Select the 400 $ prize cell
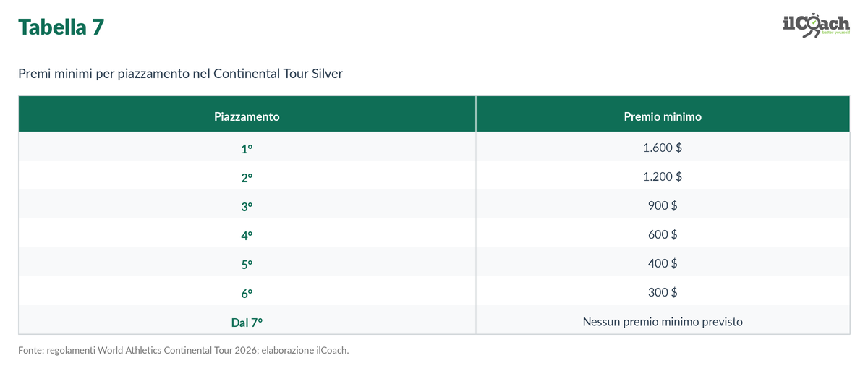 [x=663, y=263]
